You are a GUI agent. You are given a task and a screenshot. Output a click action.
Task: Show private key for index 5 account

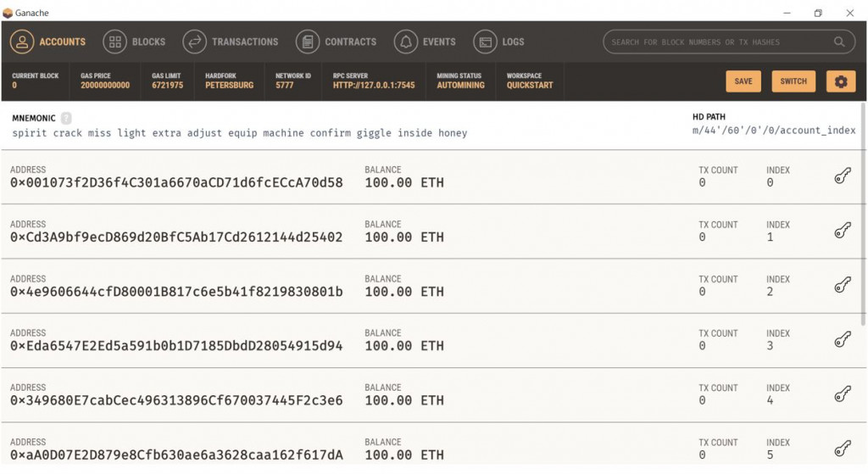click(x=843, y=448)
